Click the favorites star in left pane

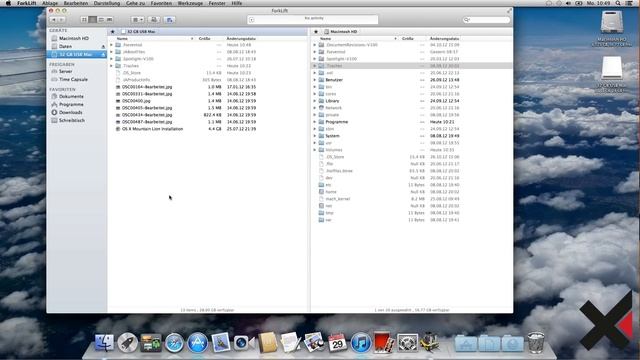click(113, 31)
